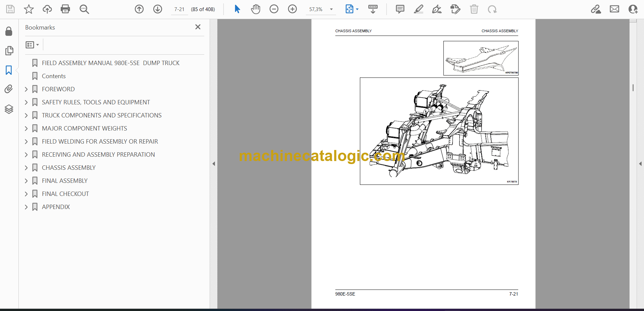Open the bookmark options dropdown menu
The width and height of the screenshot is (644, 311).
click(x=32, y=45)
